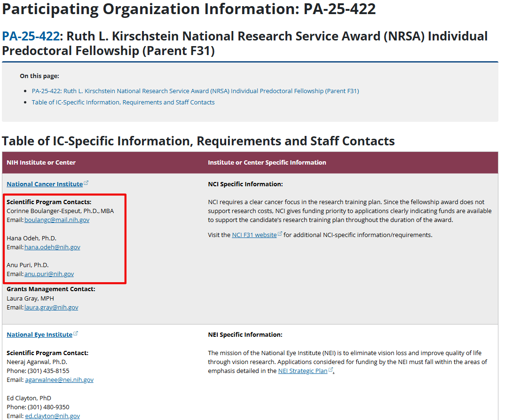
Task: Click the hana.odeh@nih.gov email link
Action: [52, 247]
